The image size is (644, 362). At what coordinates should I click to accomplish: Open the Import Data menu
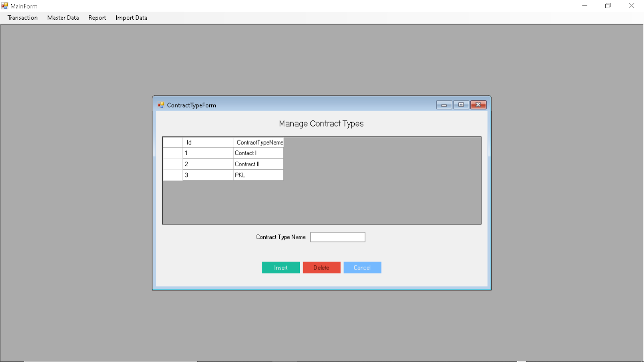click(131, 18)
